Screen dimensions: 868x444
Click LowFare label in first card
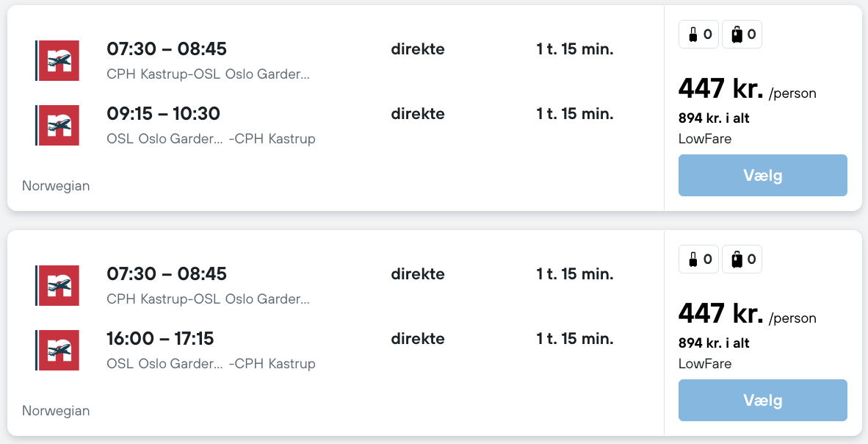coord(705,138)
